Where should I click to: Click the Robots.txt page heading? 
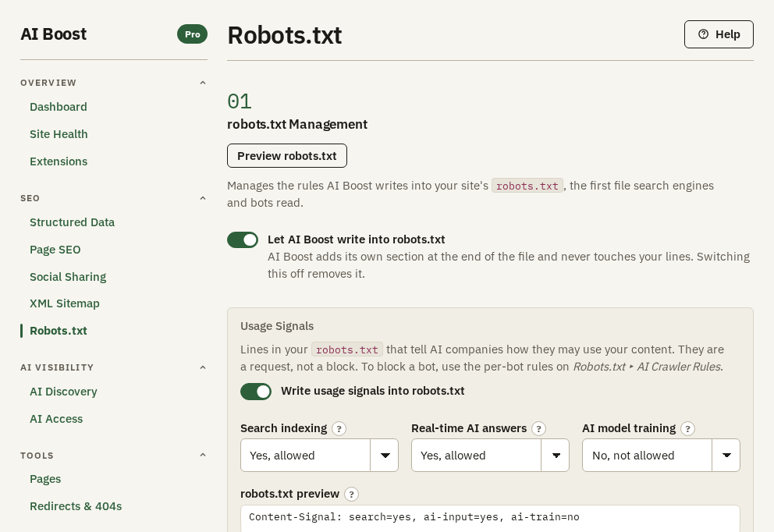[284, 36]
